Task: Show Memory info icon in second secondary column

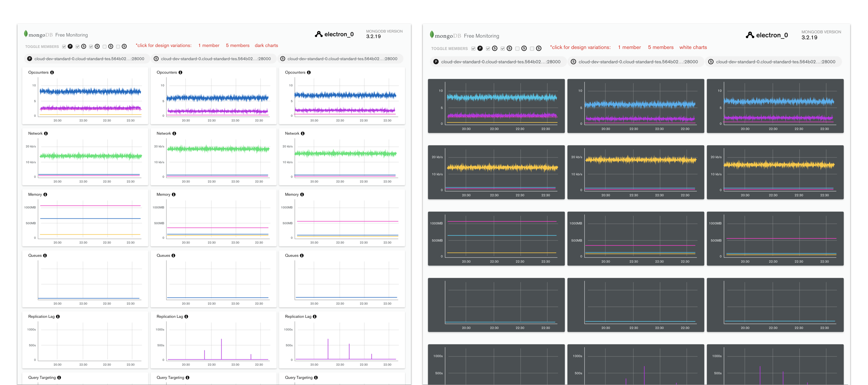Action: coord(302,195)
